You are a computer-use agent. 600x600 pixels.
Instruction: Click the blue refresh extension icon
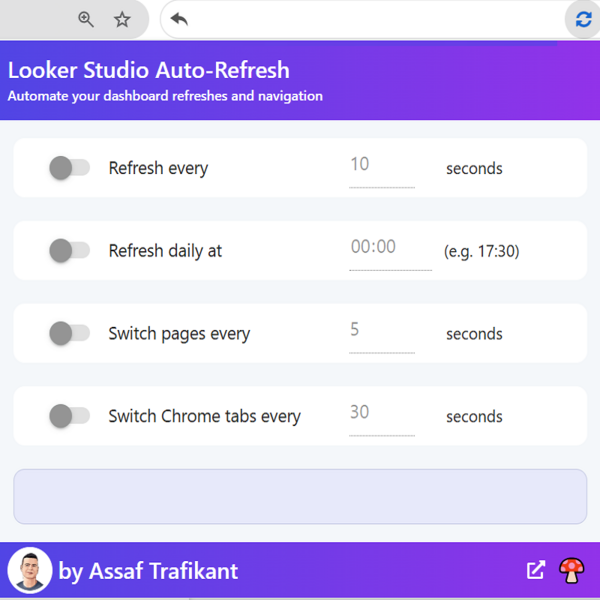584,19
